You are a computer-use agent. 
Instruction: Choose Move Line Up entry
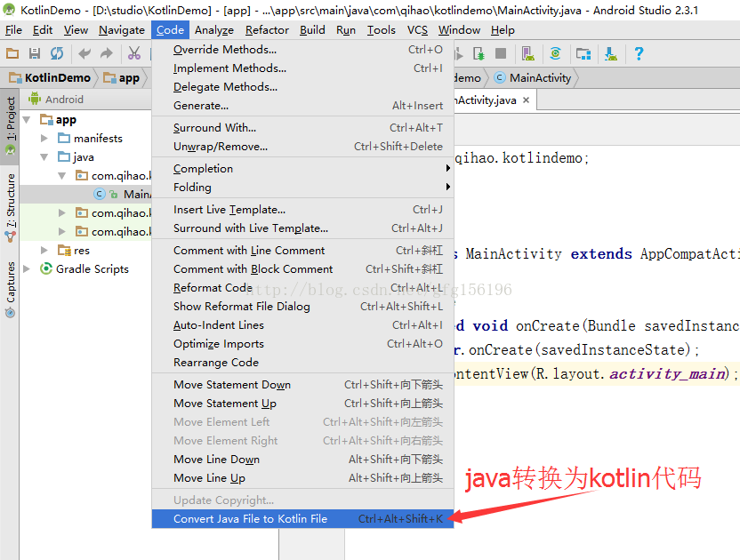(302, 478)
